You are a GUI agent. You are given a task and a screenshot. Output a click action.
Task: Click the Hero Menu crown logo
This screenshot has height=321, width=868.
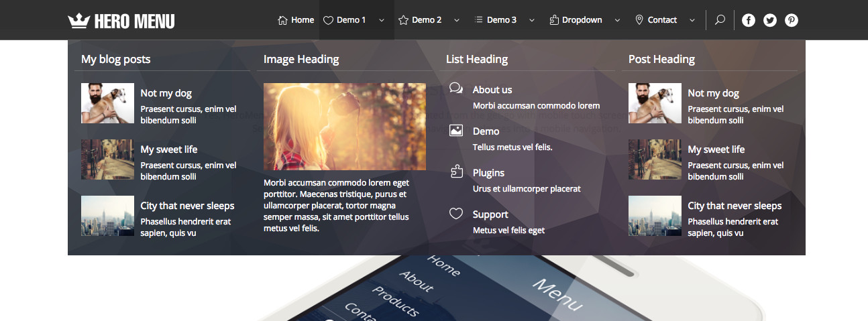(x=121, y=21)
